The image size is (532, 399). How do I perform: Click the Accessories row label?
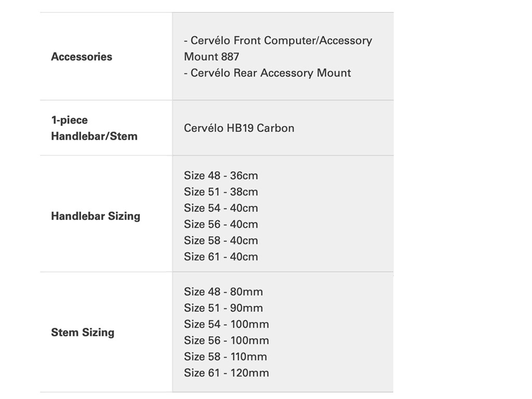82,57
